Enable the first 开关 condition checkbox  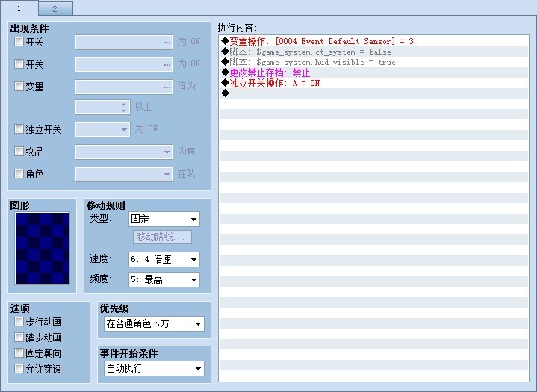click(19, 42)
